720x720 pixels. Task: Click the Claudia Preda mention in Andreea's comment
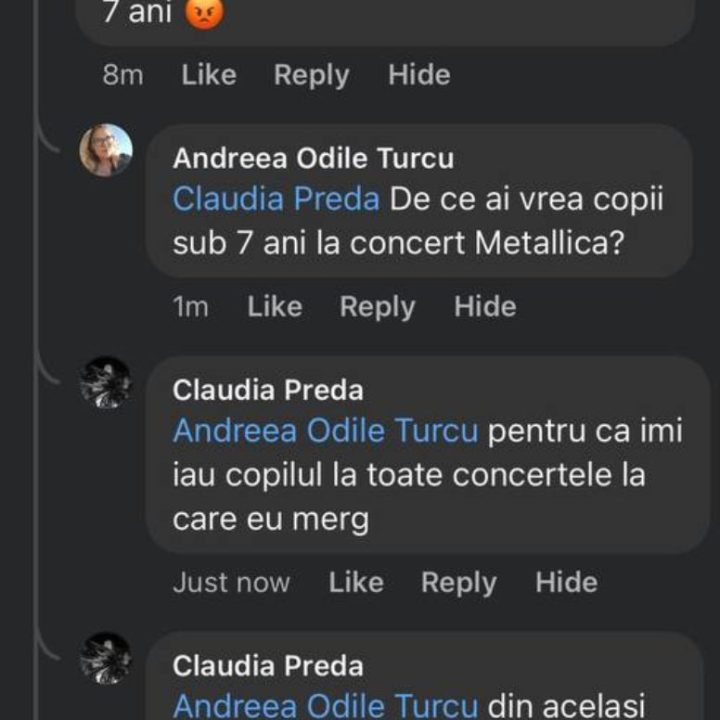(x=276, y=199)
